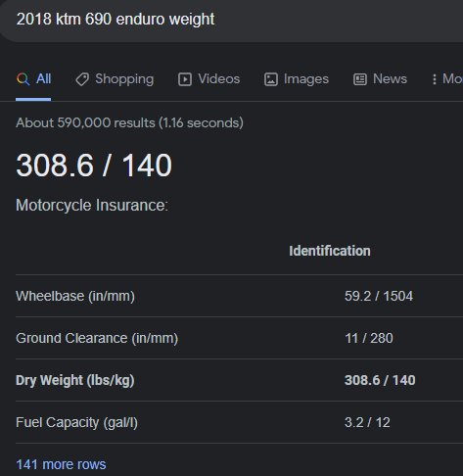Click the search box with the ktm query
463x476 pixels.
(x=232, y=20)
